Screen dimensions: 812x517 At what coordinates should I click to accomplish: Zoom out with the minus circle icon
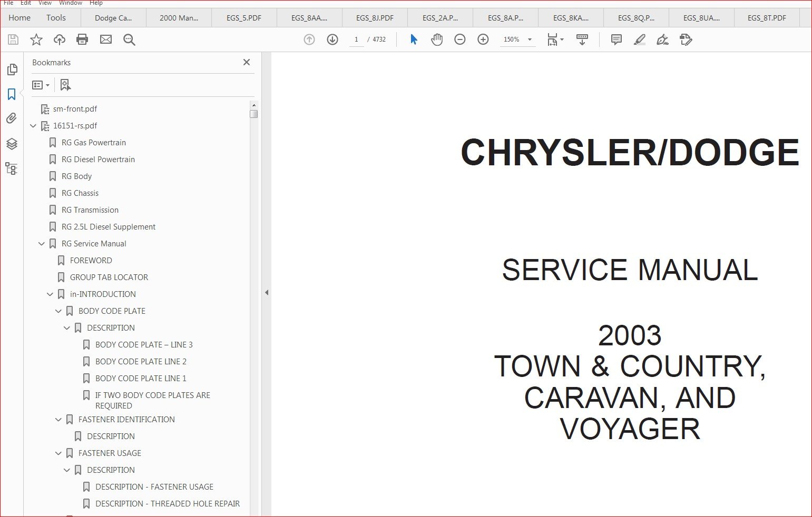point(460,39)
